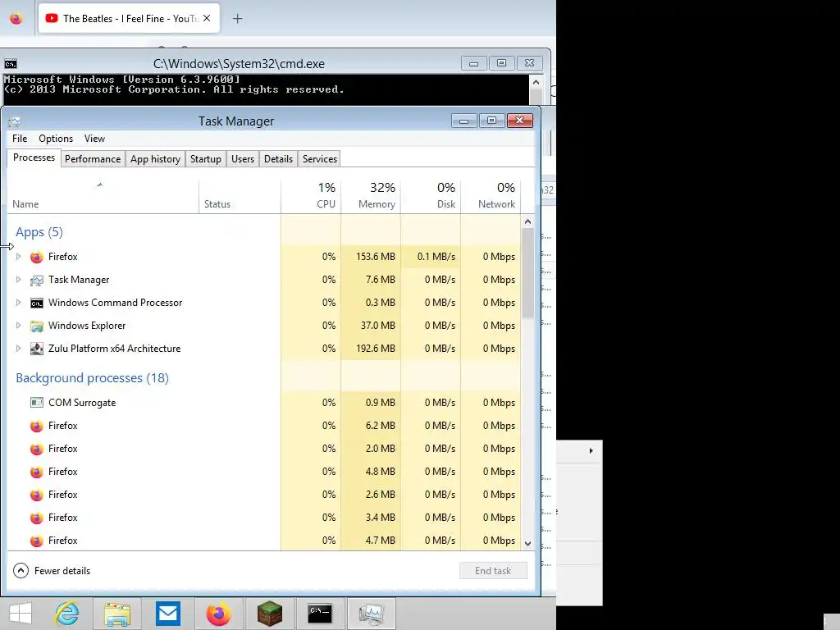Click the End task button

(493, 571)
